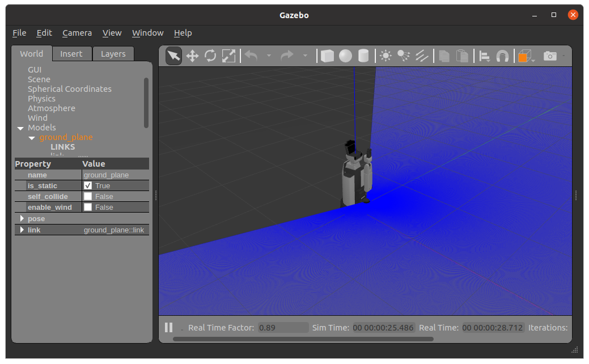Screen dimensions: 589x364
Task: Select the Translate mode tool
Action: 192,56
